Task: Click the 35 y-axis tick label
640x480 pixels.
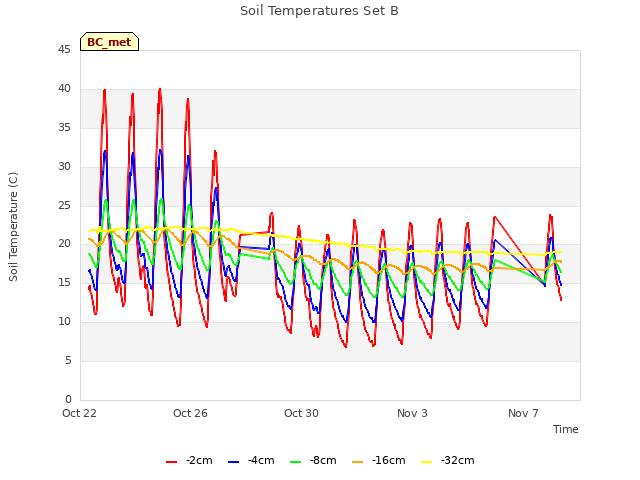Action: pos(64,128)
